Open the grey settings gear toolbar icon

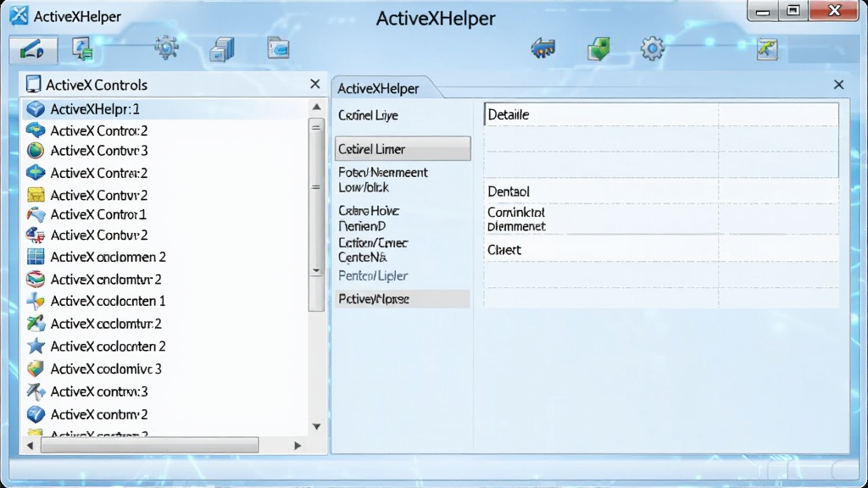[652, 48]
